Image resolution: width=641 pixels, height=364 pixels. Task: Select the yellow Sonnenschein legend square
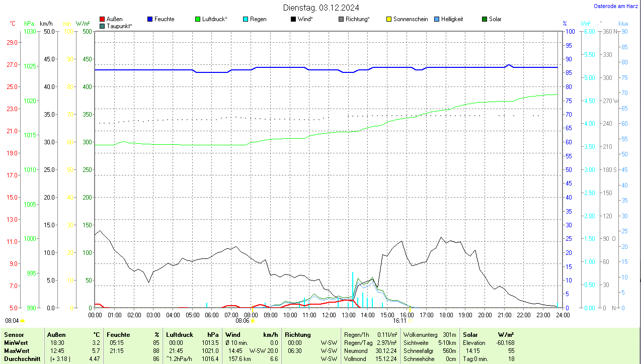389,19
